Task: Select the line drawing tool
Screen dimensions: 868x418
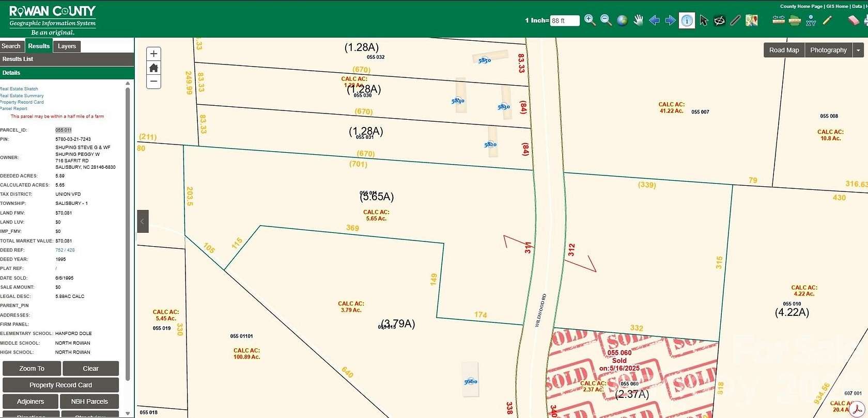Action: point(735,21)
